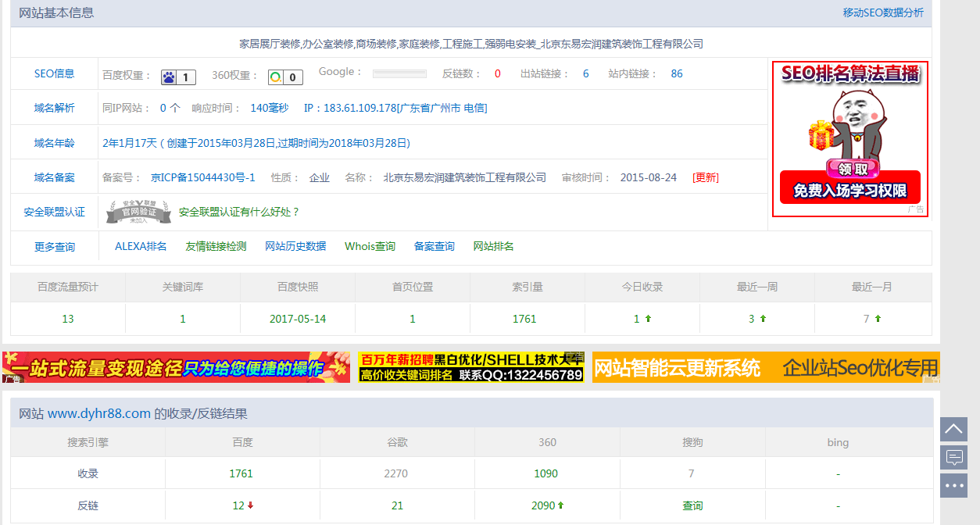Click the scroll-to-top arrow button
This screenshot has width=980, height=525.
pyautogui.click(x=953, y=429)
